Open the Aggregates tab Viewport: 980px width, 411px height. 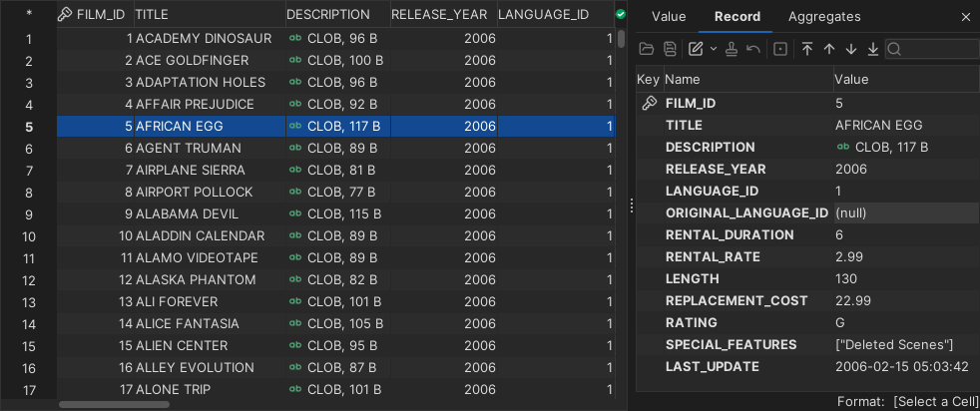click(824, 16)
